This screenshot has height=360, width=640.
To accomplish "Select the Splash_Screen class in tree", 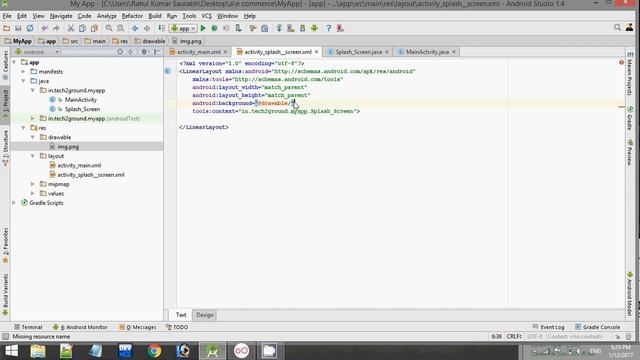I will point(82,109).
